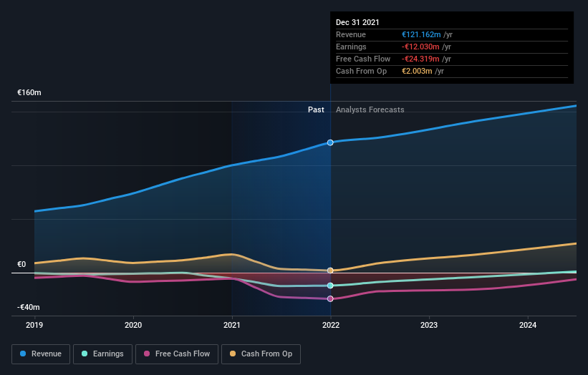The width and height of the screenshot is (588, 375).
Task: Toggle the Earnings series legend button
Action: pyautogui.click(x=102, y=354)
